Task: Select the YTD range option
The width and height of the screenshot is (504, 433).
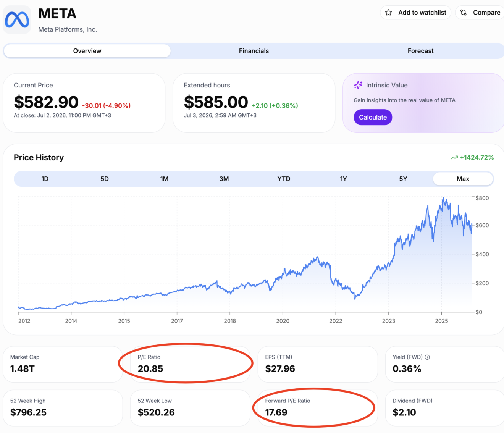Action: (x=284, y=179)
